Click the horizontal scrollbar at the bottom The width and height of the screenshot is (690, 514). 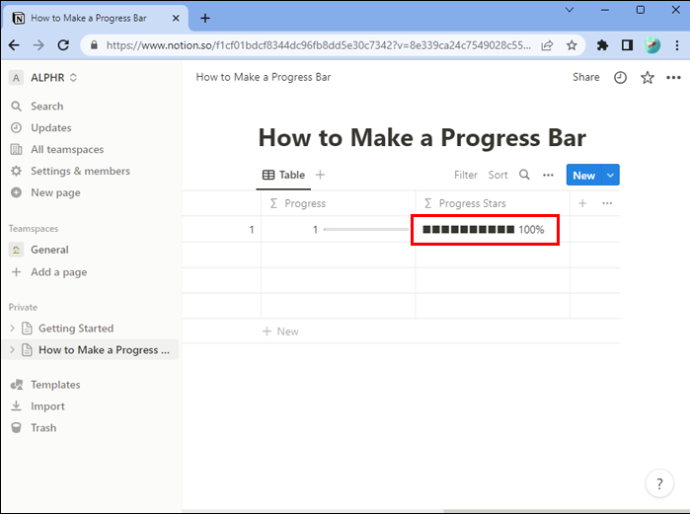[x=565, y=511]
